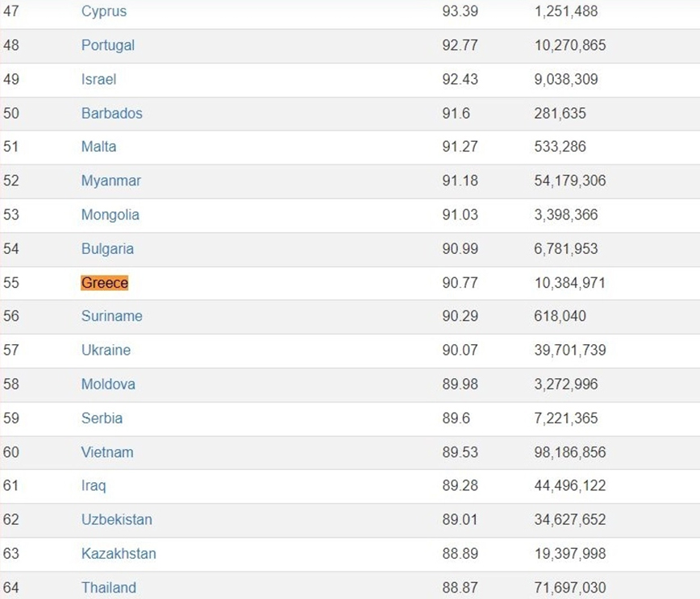Screen dimensions: 700x599
Task: Visit the Kazakhstan country link
Action: pos(119,554)
